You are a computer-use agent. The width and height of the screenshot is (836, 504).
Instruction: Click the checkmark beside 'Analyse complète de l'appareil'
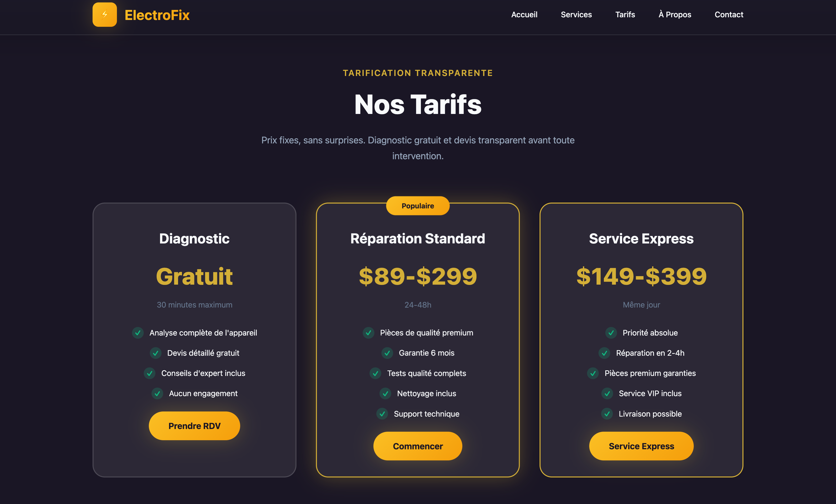(138, 333)
